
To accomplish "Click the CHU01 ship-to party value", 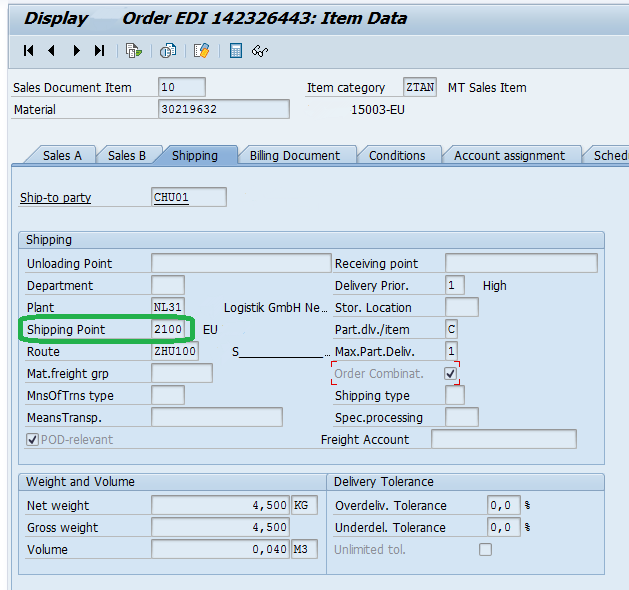I will pos(189,197).
